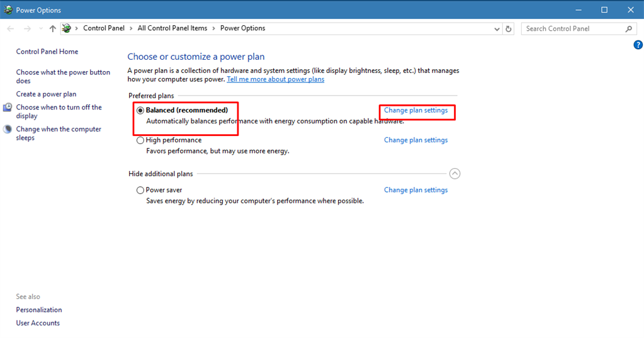Click the Refresh button in address bar
Screen dimensions: 644x338
click(x=509, y=29)
